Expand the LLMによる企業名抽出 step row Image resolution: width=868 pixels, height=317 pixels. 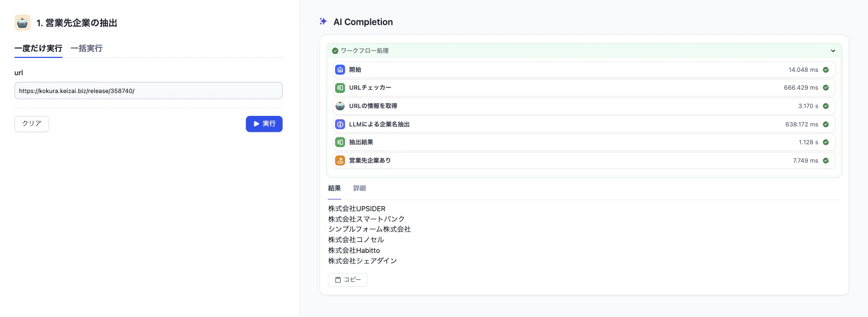(584, 124)
